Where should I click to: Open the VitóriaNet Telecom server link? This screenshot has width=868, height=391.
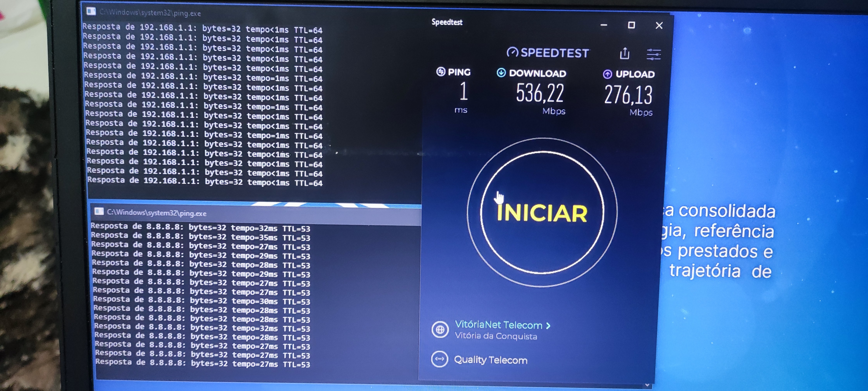(498, 324)
